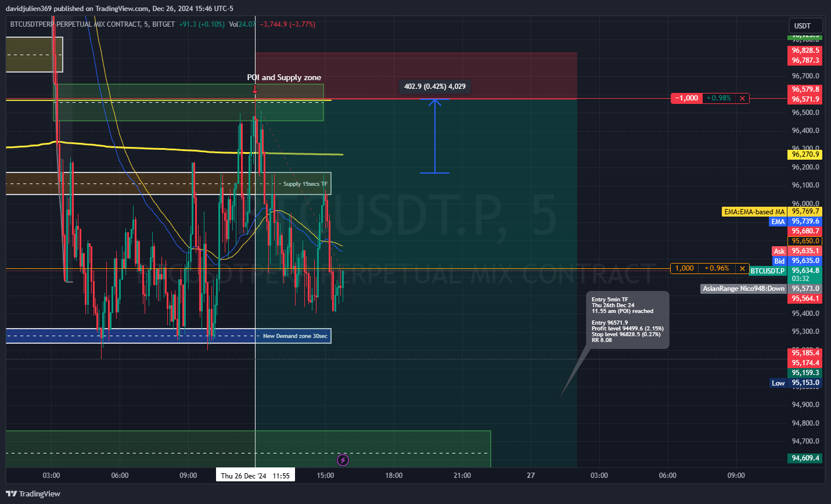Image resolution: width=831 pixels, height=504 pixels.
Task: Click the green BTCUSDT.P symbol label
Action: (768, 271)
